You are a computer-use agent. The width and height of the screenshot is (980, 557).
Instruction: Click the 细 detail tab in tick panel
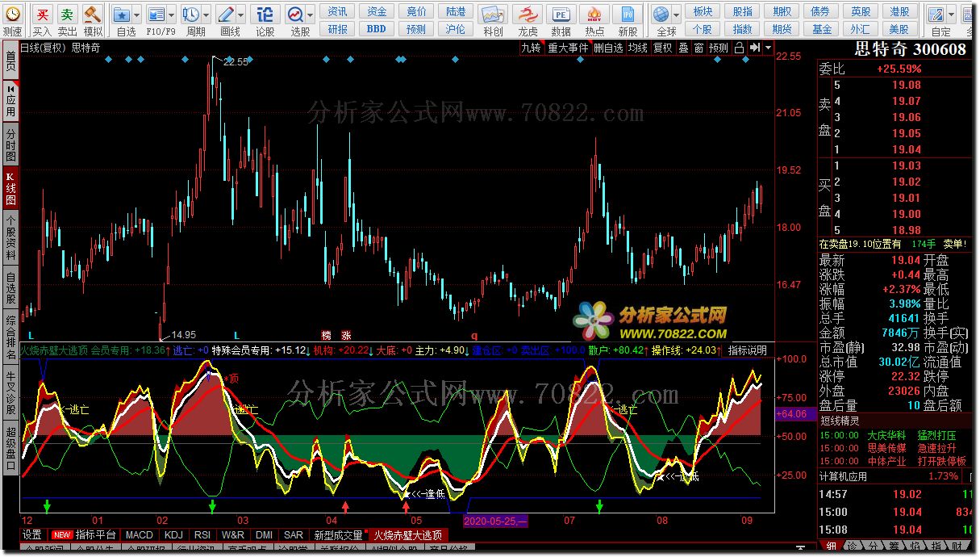click(831, 547)
